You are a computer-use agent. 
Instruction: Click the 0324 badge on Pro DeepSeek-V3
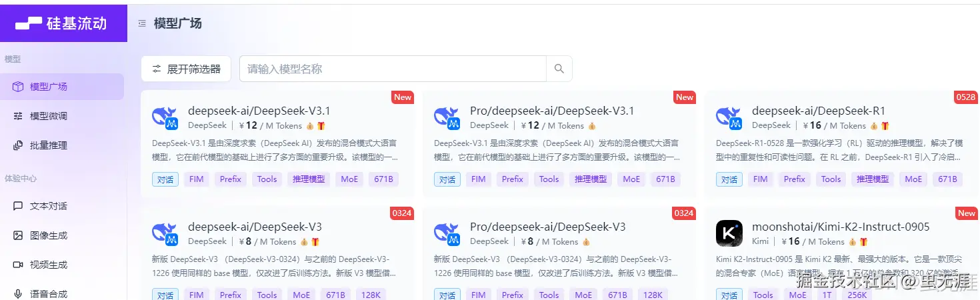tap(684, 213)
